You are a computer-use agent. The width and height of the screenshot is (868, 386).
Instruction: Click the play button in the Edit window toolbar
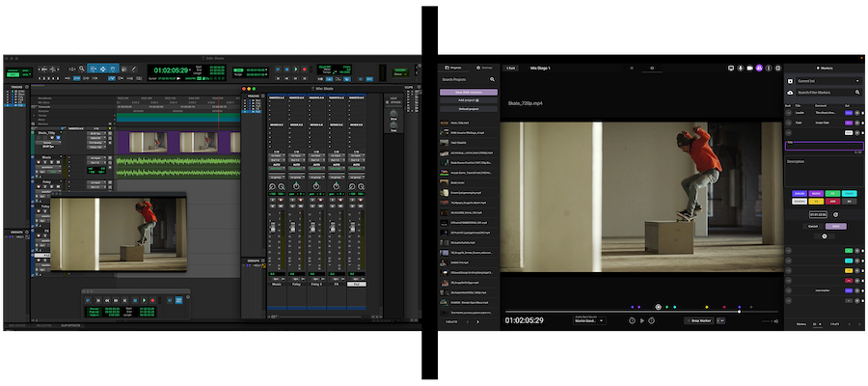point(296,69)
